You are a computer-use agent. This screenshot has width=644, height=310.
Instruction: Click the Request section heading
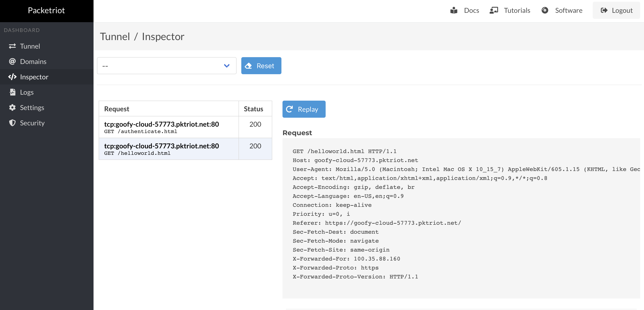(297, 133)
